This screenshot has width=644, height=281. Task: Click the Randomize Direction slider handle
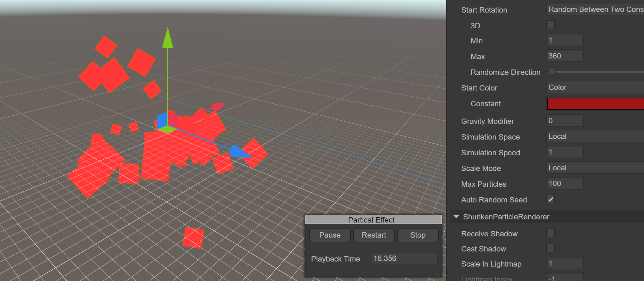(x=552, y=72)
